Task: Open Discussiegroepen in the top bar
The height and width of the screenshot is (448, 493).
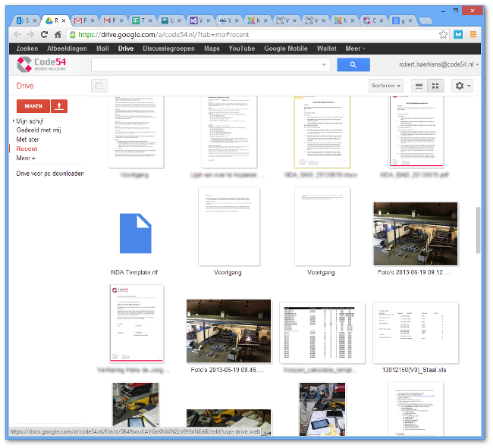Action: 168,49
